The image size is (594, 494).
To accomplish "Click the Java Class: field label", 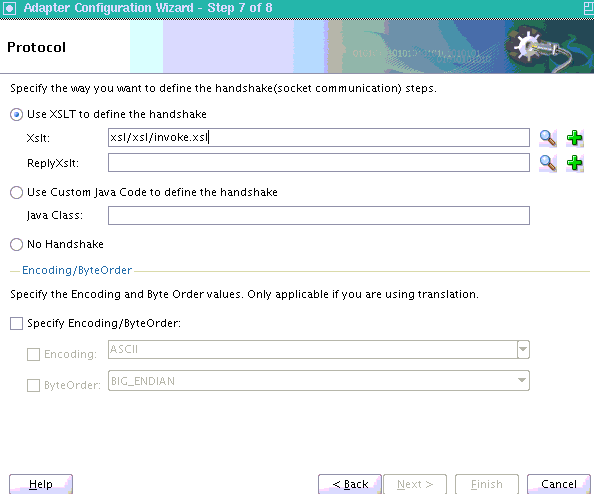I will pyautogui.click(x=55, y=216).
